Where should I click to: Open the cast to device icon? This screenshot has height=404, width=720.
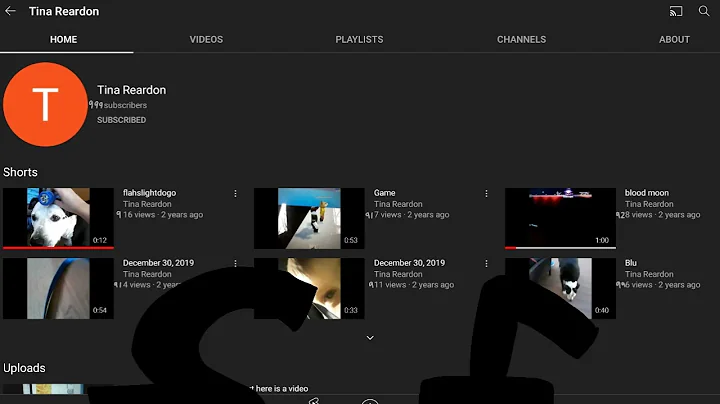(x=676, y=11)
